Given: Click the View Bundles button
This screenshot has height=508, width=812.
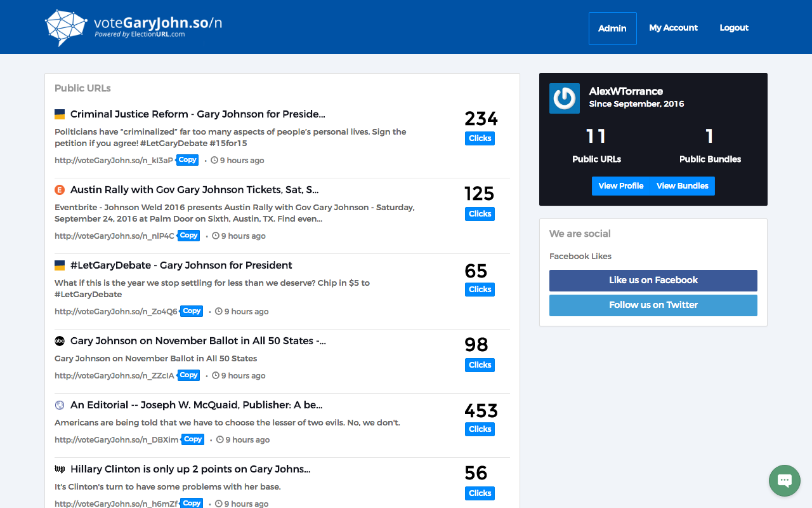Looking at the screenshot, I should tap(683, 186).
